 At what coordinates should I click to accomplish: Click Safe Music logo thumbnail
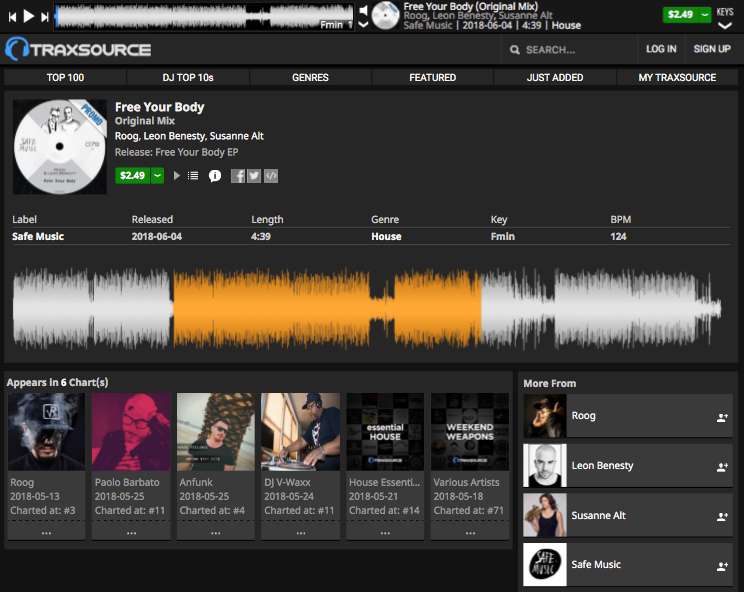(545, 564)
